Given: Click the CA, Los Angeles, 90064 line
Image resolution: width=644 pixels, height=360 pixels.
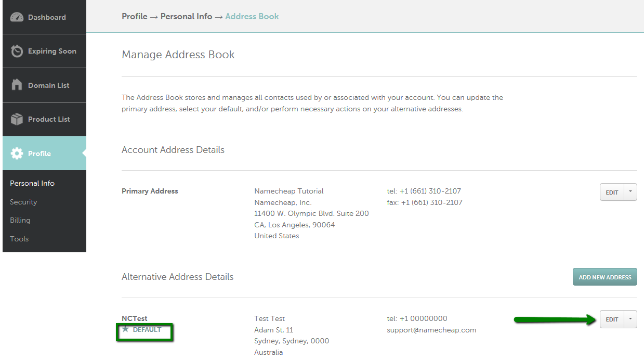Looking at the screenshot, I should 295,225.
